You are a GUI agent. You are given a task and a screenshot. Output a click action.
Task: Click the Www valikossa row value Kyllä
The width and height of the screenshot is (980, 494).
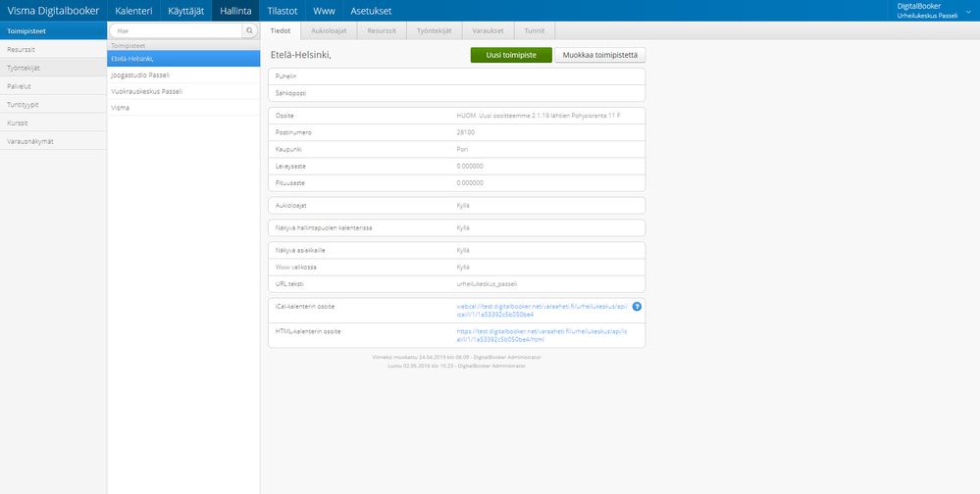point(463,268)
